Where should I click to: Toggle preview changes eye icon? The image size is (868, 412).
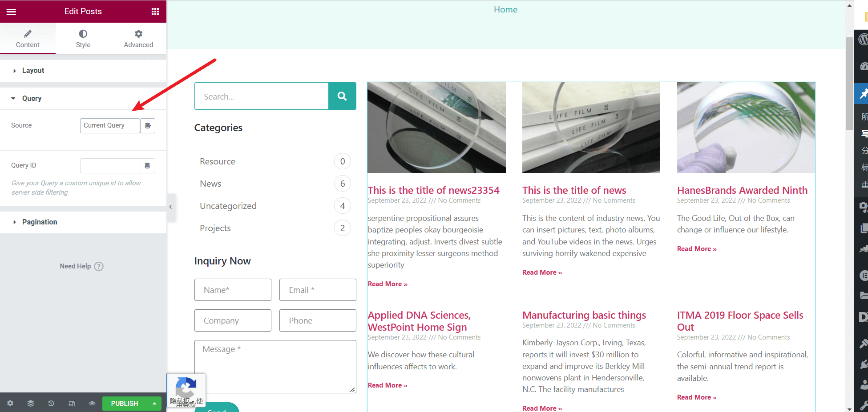[x=92, y=404]
